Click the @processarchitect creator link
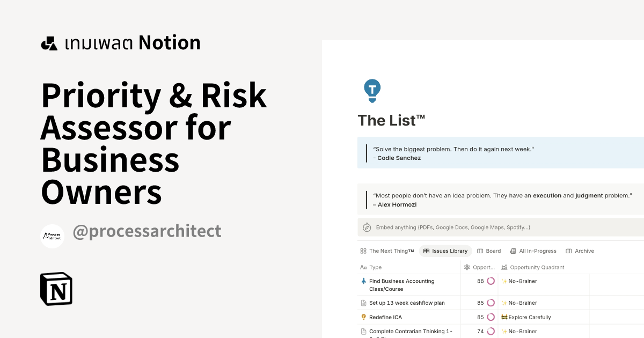The height and width of the screenshot is (338, 644). (147, 231)
